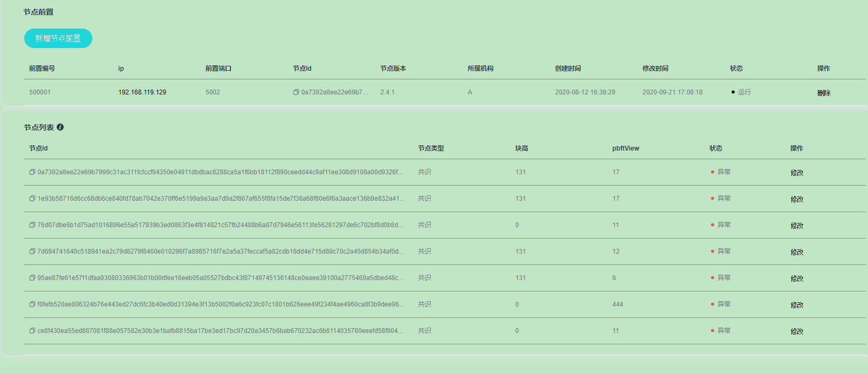Click 修改 for node 1e93b587
This screenshot has height=374, width=868.
[x=797, y=199]
